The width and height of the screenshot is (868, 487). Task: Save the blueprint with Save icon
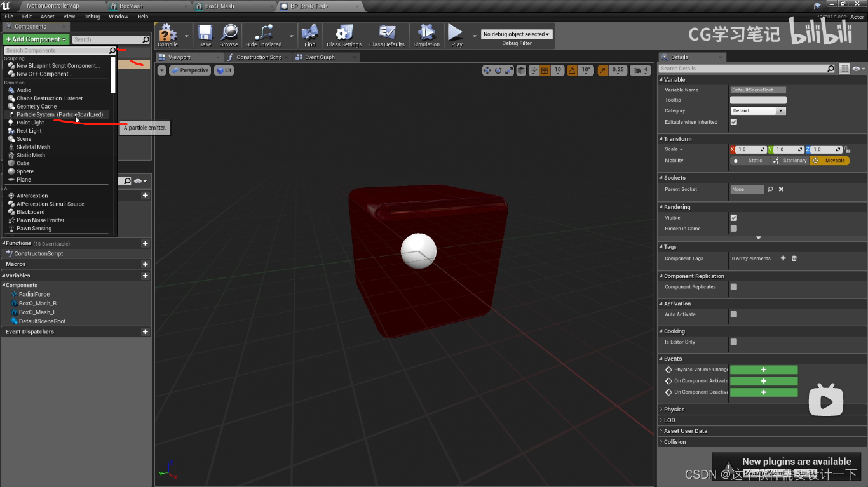(x=205, y=36)
